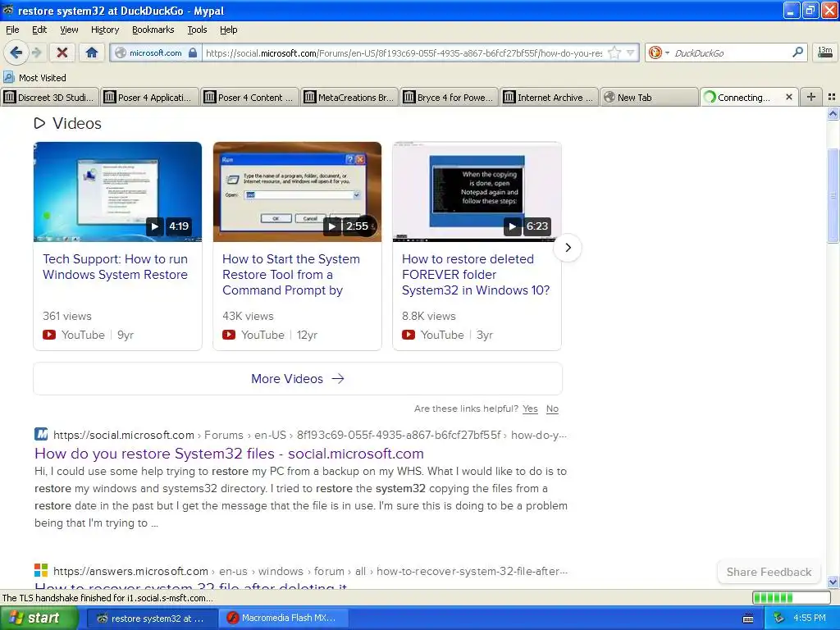This screenshot has height=630, width=840.
Task: Open the DuckDuckGo search engine selector
Action: click(x=658, y=52)
